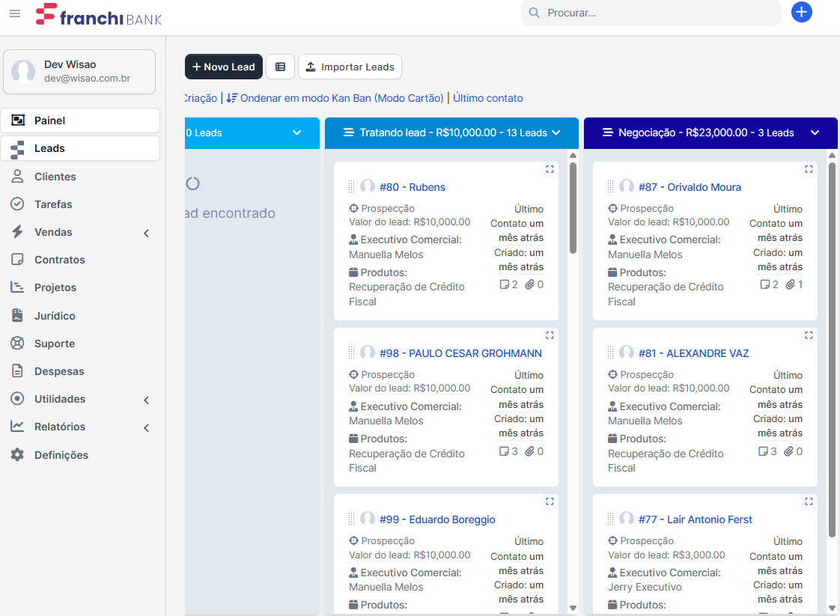Open lead #99 - Eduardo Boreggio
840x616 pixels.
pos(438,519)
